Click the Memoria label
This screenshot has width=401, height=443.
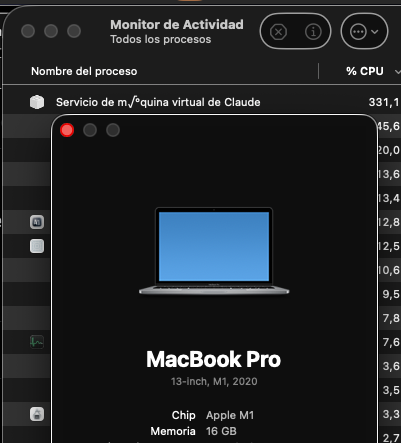[173, 431]
